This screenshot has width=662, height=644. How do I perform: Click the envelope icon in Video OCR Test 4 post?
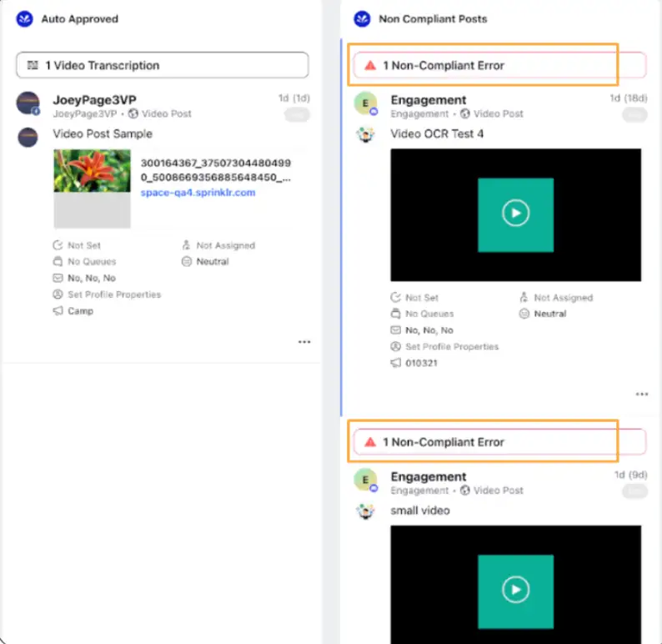395,330
